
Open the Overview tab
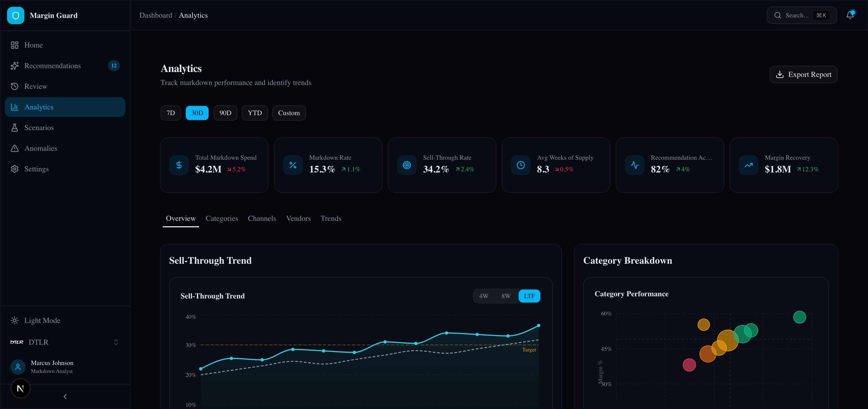pos(181,219)
